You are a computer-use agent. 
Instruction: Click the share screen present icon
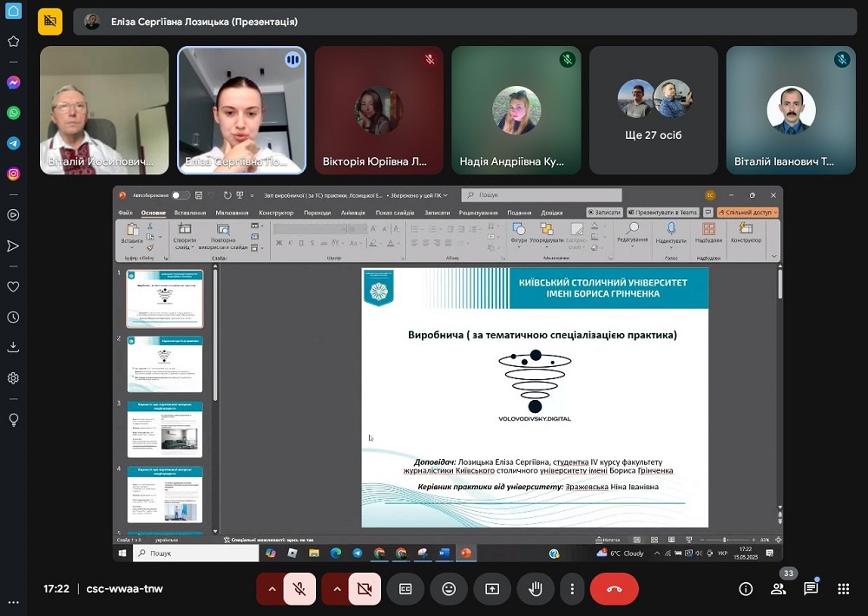[492, 588]
